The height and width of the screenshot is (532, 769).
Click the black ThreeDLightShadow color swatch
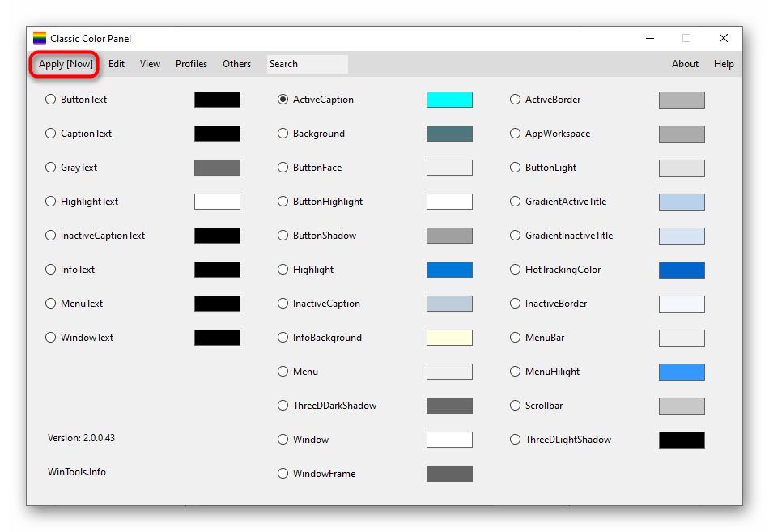tap(682, 440)
